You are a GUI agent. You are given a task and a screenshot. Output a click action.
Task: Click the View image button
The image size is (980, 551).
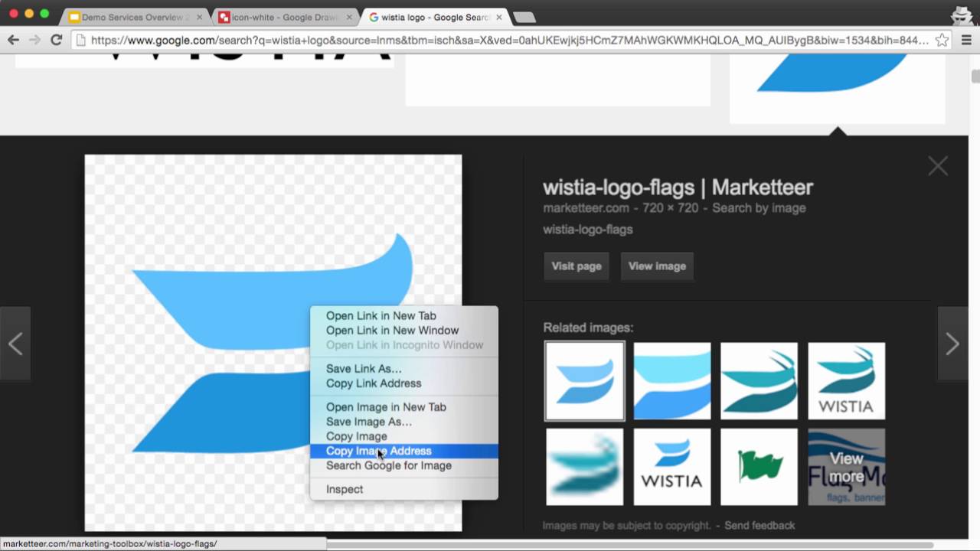coord(656,266)
